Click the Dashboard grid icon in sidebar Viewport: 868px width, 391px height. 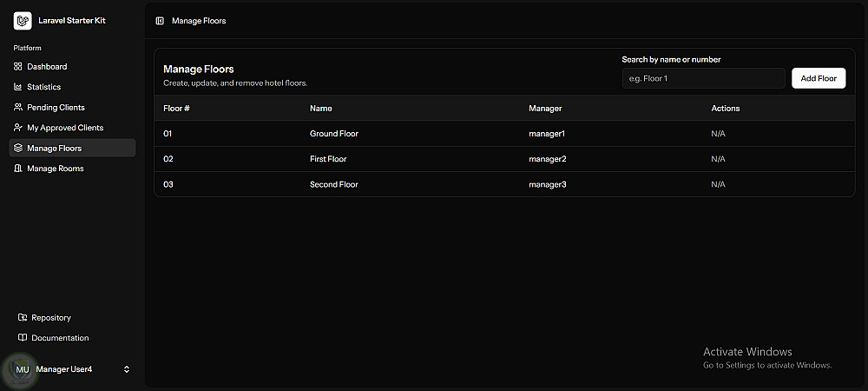tap(18, 67)
